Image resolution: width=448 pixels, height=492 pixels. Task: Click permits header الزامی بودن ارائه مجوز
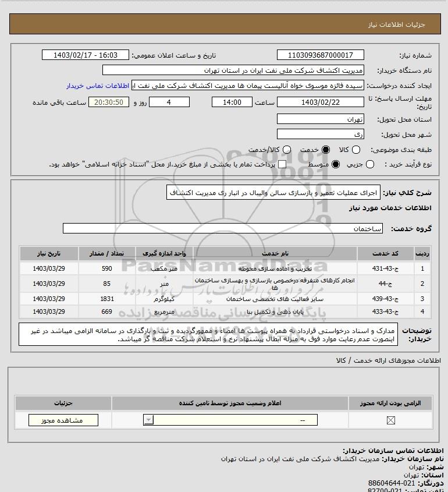[390, 403]
